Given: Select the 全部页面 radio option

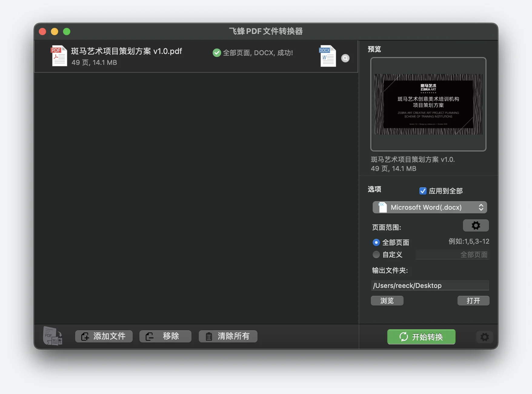Looking at the screenshot, I should 376,242.
